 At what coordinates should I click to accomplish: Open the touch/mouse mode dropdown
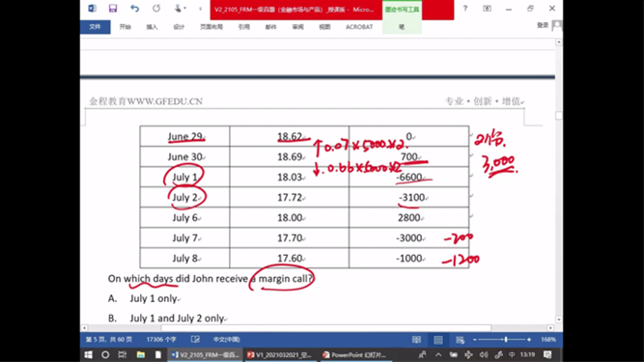[x=180, y=9]
